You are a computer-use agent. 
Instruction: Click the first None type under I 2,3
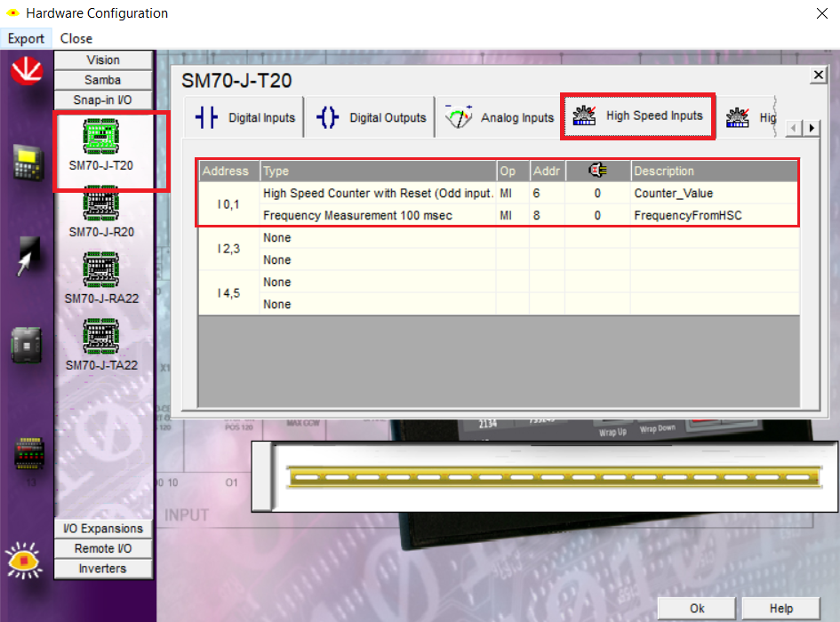click(378, 237)
